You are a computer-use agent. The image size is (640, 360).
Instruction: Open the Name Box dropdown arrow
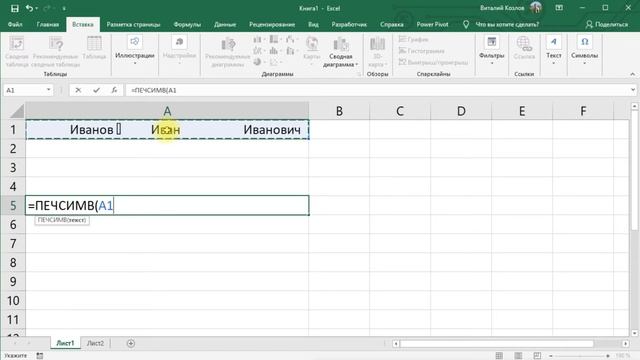[x=49, y=90]
